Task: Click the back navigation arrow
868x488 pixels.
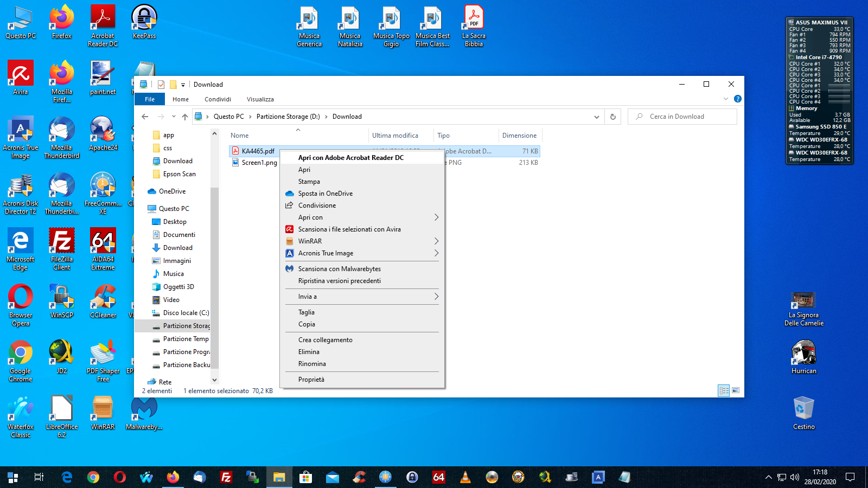Action: [x=145, y=117]
